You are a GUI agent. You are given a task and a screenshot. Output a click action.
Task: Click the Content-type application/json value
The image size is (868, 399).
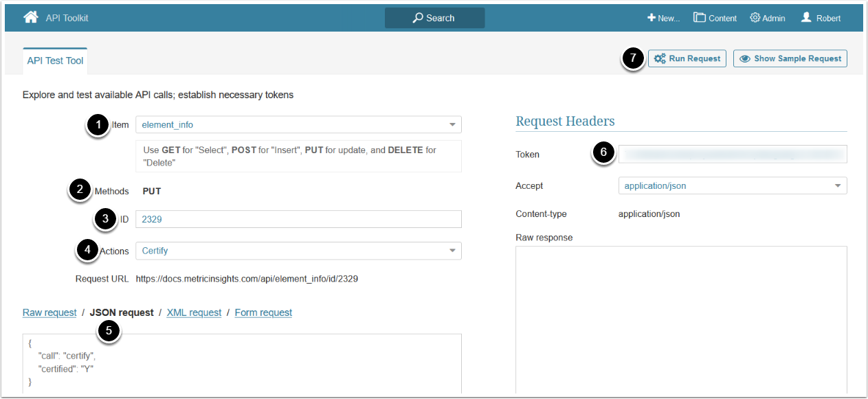649,214
